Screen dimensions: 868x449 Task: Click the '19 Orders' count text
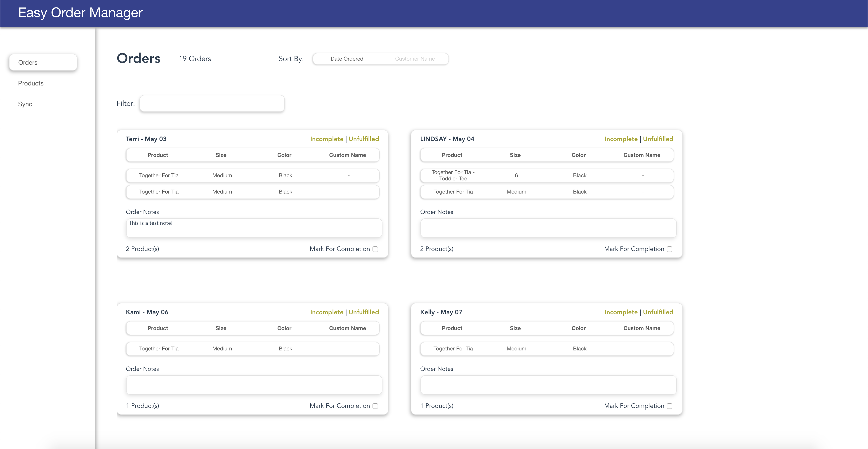pos(195,59)
